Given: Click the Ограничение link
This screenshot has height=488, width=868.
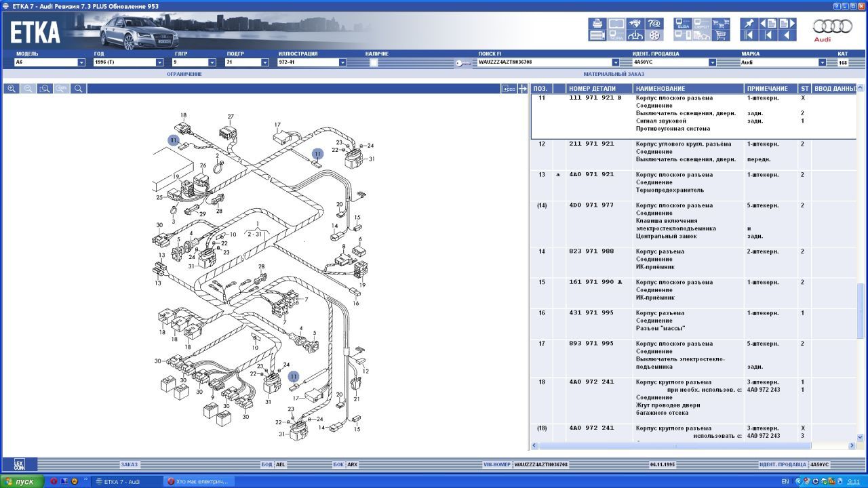Looking at the screenshot, I should point(184,74).
